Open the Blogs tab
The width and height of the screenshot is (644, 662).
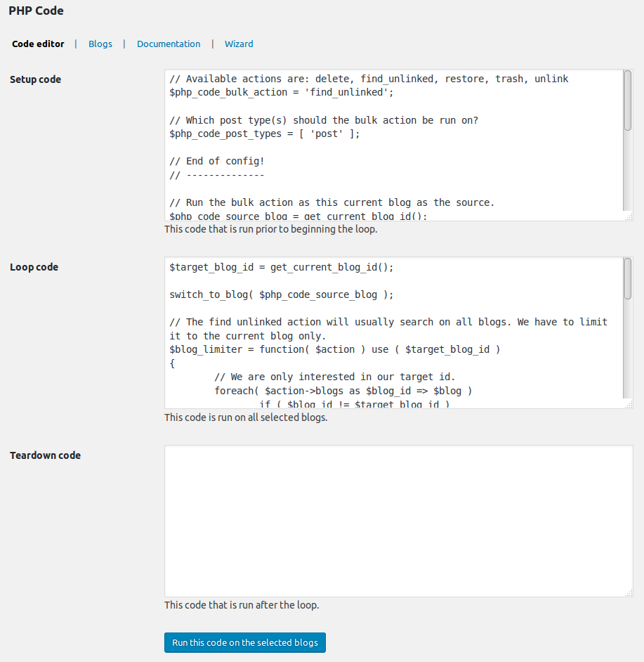(x=100, y=44)
